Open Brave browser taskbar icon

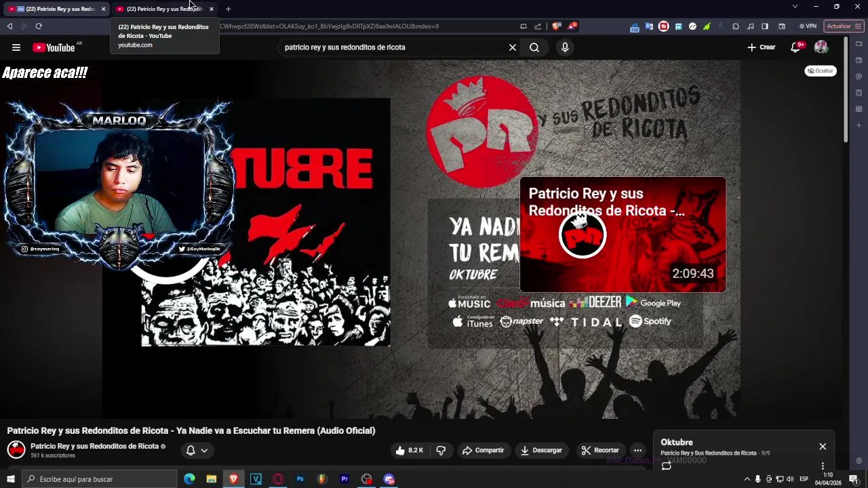pos(234,479)
